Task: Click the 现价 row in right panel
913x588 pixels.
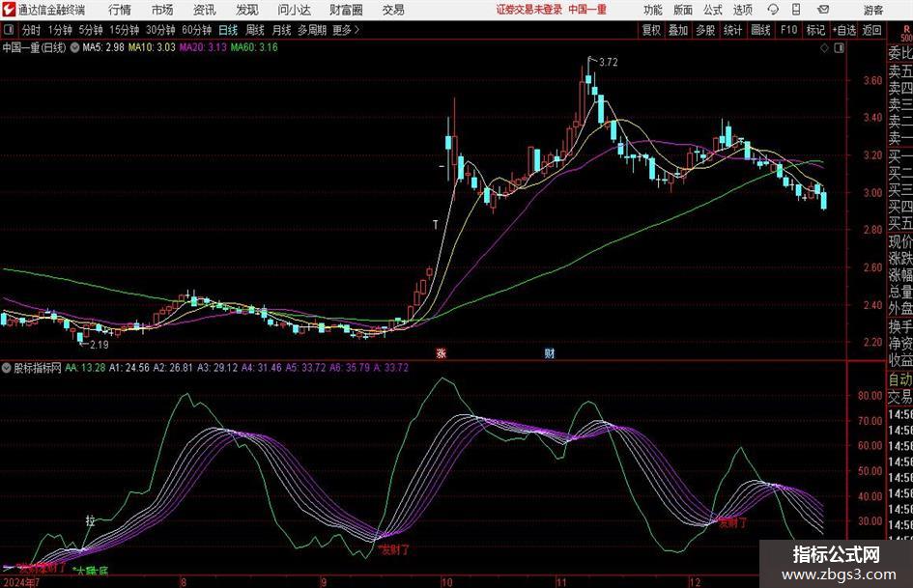Action: pyautogui.click(x=900, y=241)
